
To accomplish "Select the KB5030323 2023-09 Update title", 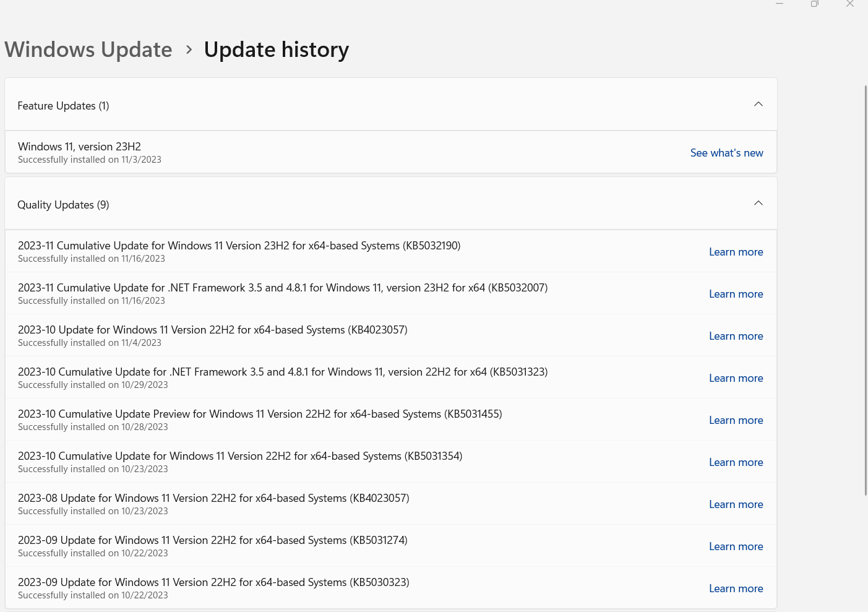I will tap(213, 582).
